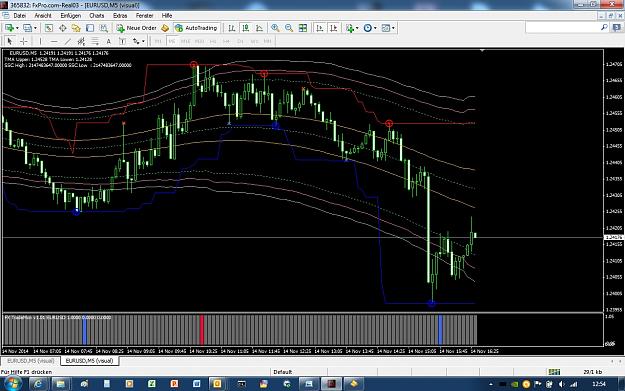Select the equidistant channel tool
Viewport: 625px width, 391px height.
tap(81, 41)
